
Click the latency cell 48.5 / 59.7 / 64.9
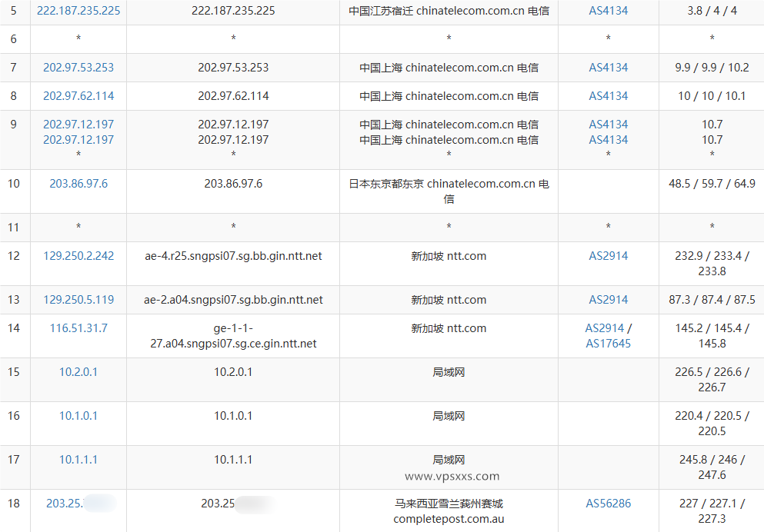click(x=710, y=182)
